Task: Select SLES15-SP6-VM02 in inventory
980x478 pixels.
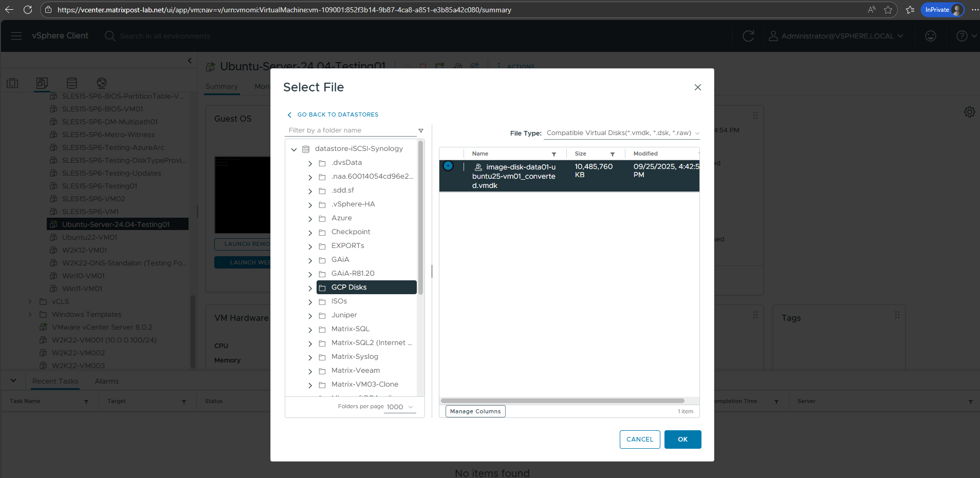Action: (x=94, y=199)
